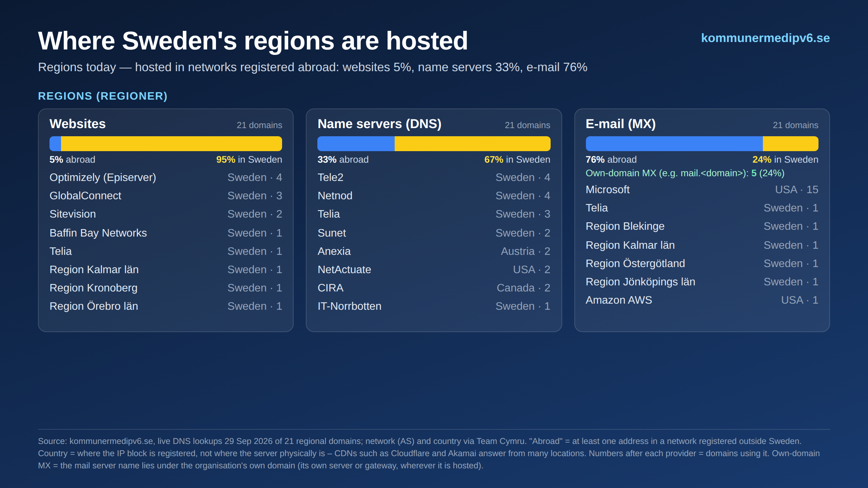Click '21 domains' in the DNS card
The width and height of the screenshot is (868, 488).
528,125
